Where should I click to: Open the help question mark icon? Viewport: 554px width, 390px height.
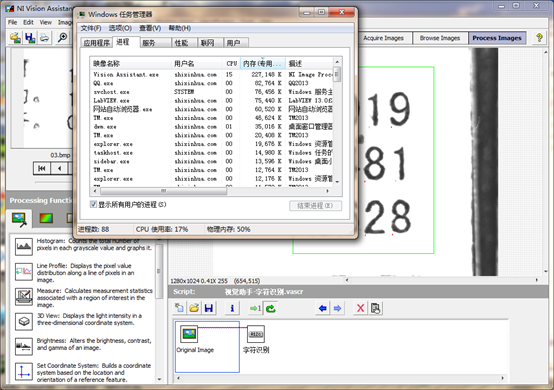coord(539,38)
